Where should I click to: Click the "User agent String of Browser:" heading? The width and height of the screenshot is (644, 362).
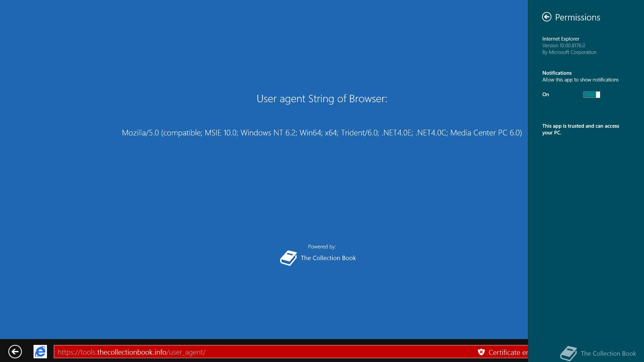[322, 99]
